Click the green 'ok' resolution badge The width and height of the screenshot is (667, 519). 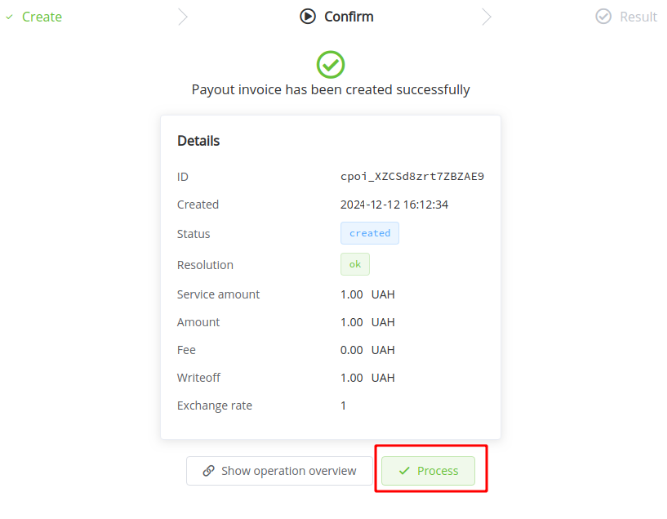(x=354, y=264)
